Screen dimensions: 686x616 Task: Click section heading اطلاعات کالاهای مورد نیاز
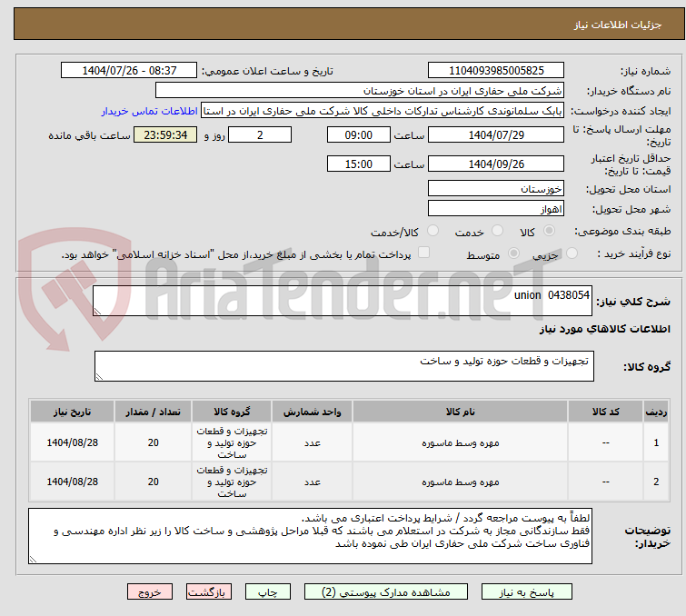tap(604, 329)
